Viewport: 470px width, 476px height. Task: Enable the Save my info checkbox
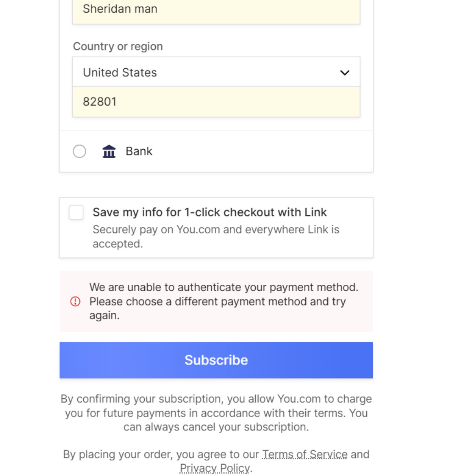[x=76, y=212]
